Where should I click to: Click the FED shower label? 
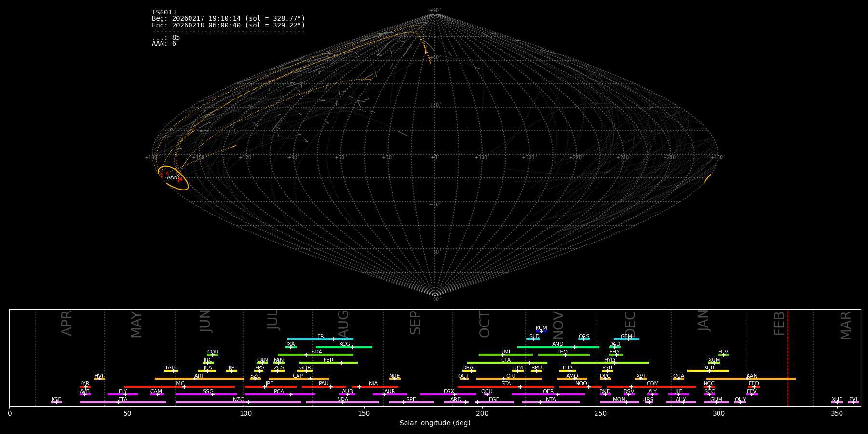point(754,384)
